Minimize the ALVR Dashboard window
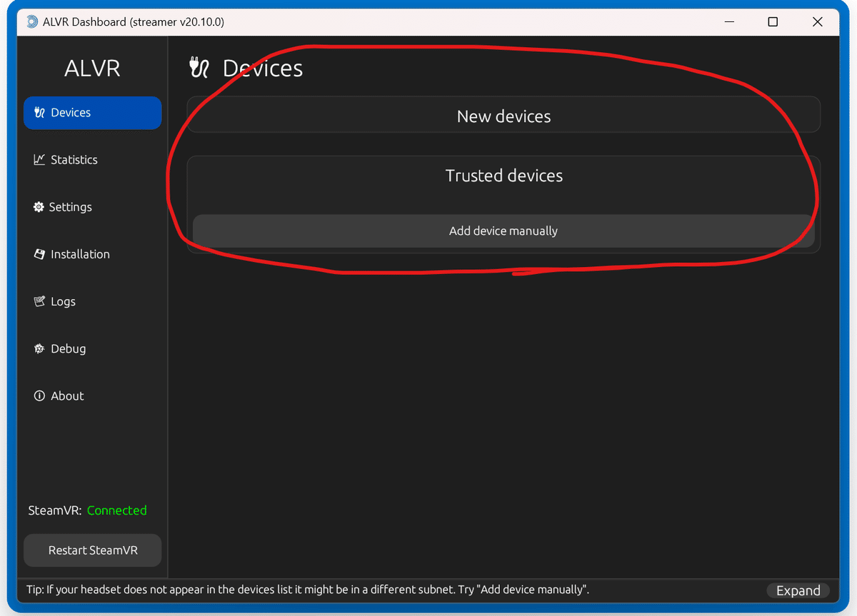 tap(729, 22)
